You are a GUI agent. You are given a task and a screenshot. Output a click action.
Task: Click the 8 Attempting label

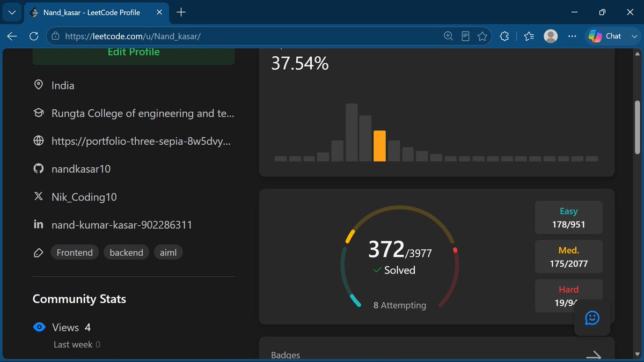[x=400, y=305]
